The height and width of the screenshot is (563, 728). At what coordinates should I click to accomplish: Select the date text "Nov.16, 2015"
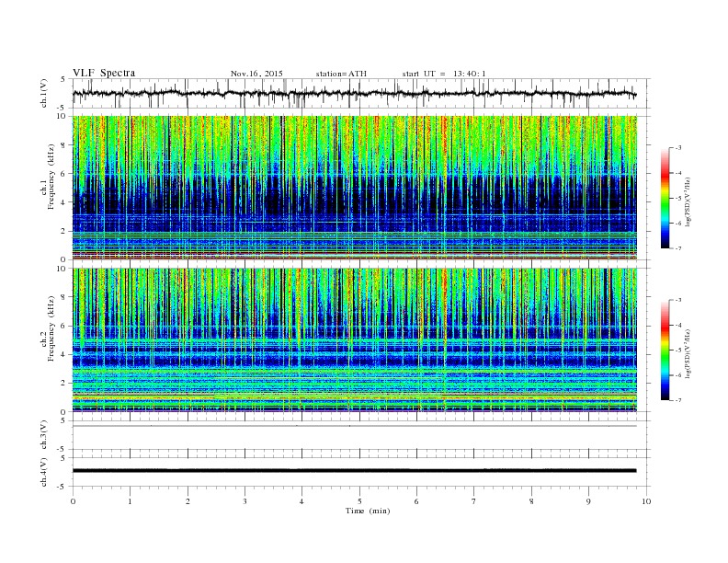point(256,74)
